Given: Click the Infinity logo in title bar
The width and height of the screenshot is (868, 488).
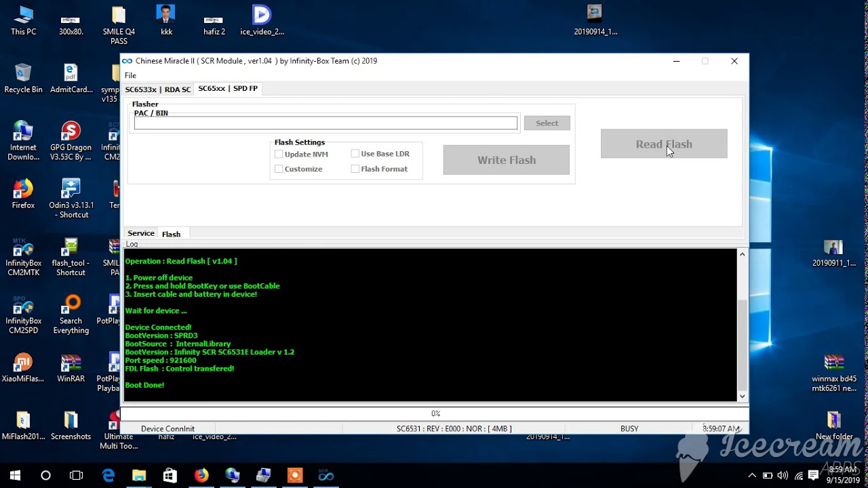Looking at the screenshot, I should 127,61.
